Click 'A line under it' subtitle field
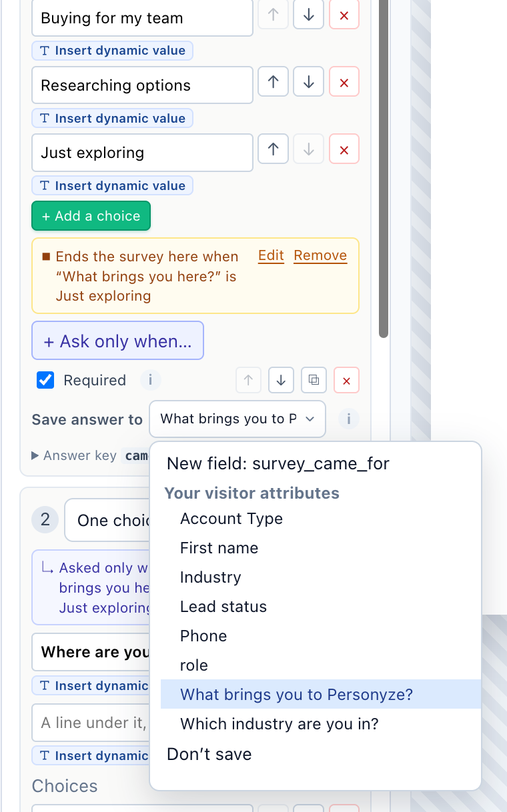 pyautogui.click(x=90, y=723)
